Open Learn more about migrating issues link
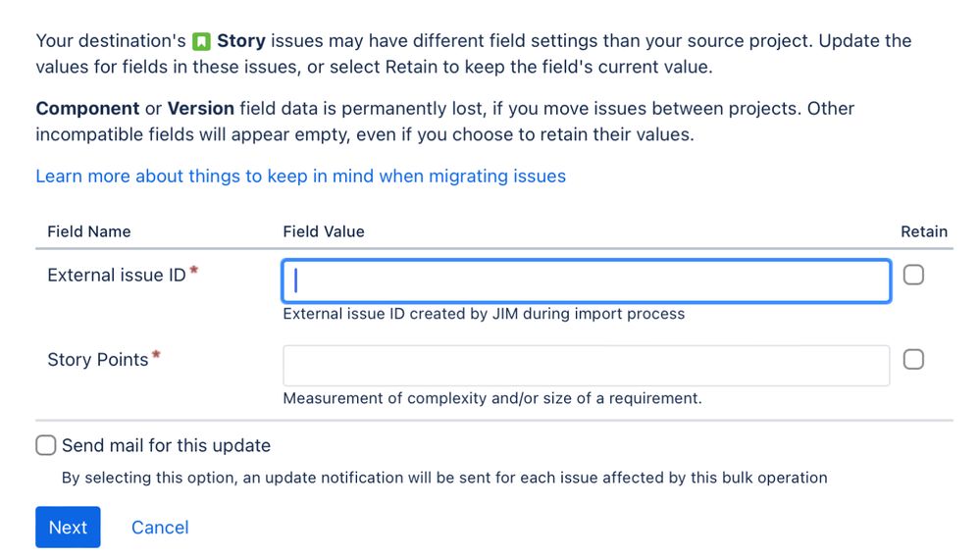Screen dimensions: 980x558 [x=300, y=177]
